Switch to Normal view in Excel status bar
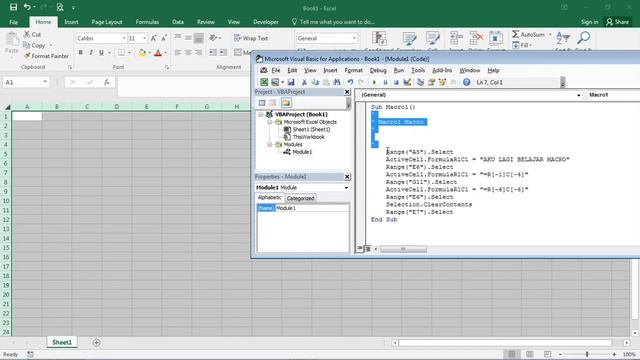The width and height of the screenshot is (640, 360). (511, 354)
